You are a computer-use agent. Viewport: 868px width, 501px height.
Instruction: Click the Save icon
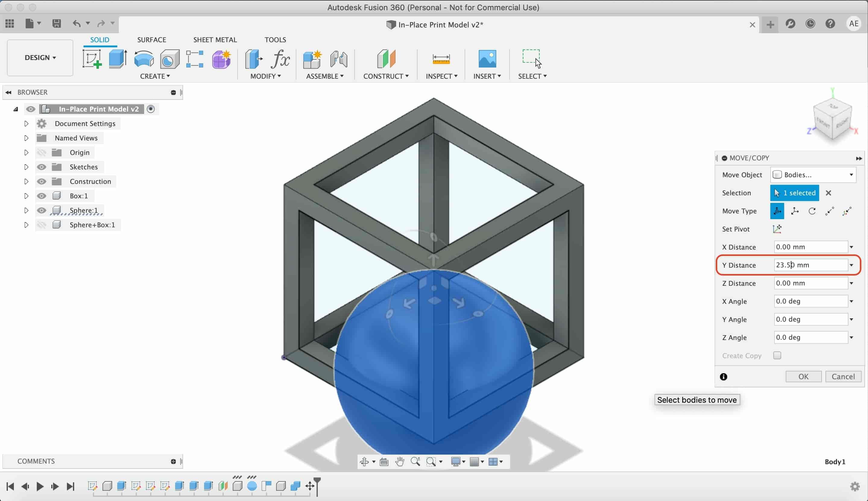[x=56, y=24]
